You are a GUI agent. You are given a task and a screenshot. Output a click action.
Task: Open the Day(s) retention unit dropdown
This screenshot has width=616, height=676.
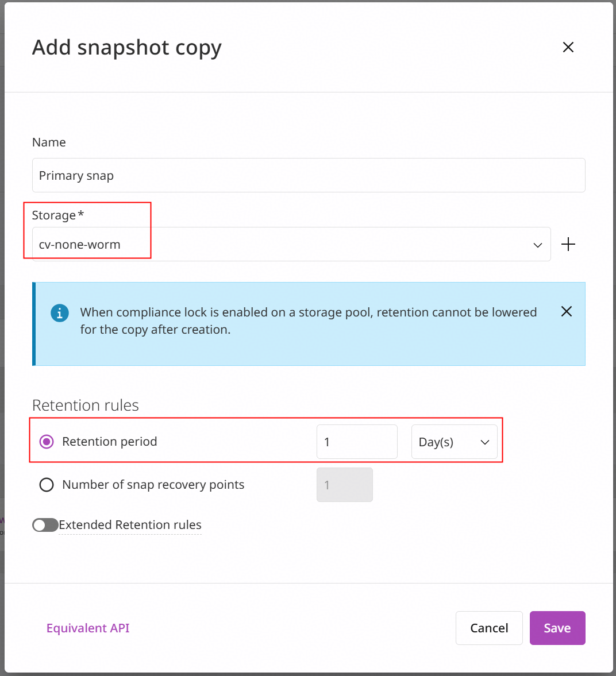(x=454, y=442)
